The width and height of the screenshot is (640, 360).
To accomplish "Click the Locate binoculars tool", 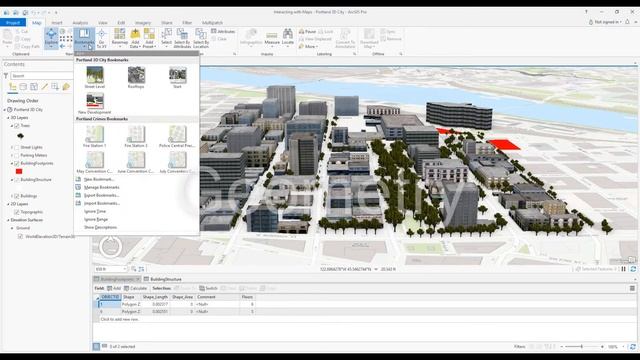I will 288,38.
